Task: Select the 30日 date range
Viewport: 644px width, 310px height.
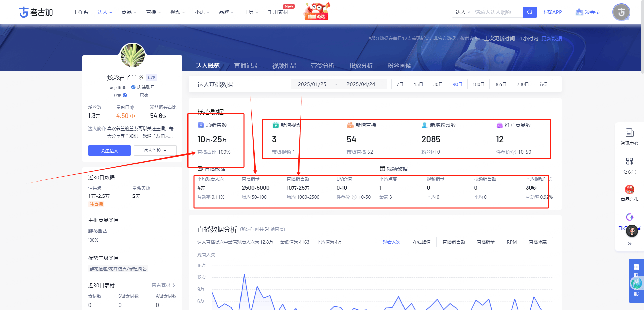Action: [438, 84]
